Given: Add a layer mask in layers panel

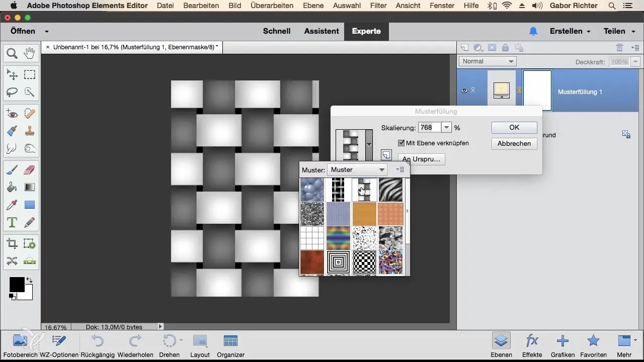Looking at the screenshot, I should [492, 48].
